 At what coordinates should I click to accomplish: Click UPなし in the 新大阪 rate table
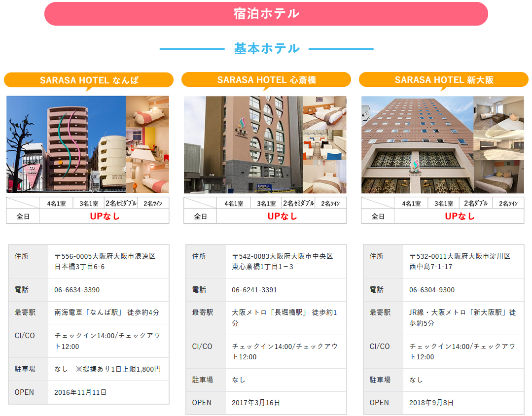pos(460,216)
